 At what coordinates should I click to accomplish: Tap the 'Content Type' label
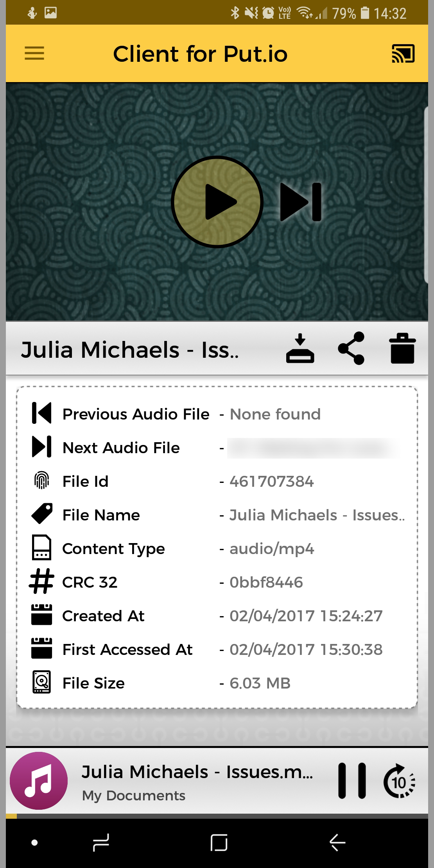click(x=114, y=549)
